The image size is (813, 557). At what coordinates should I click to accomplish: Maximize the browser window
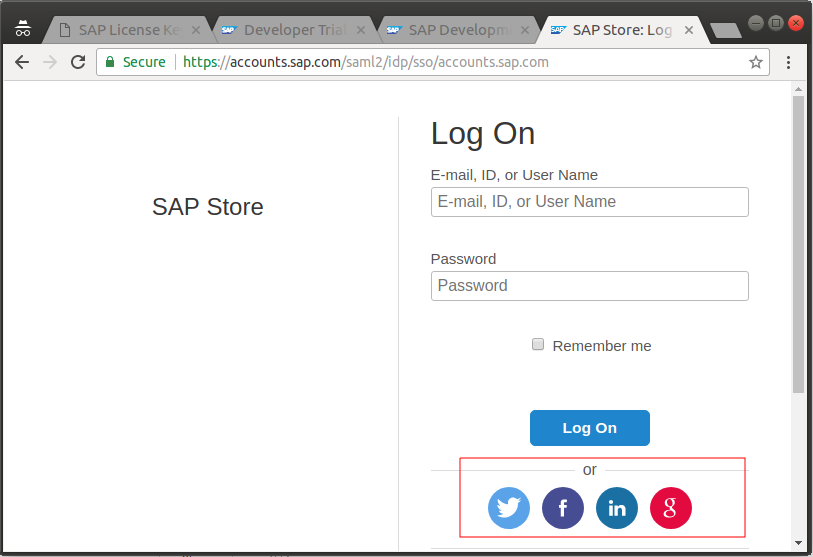(776, 23)
